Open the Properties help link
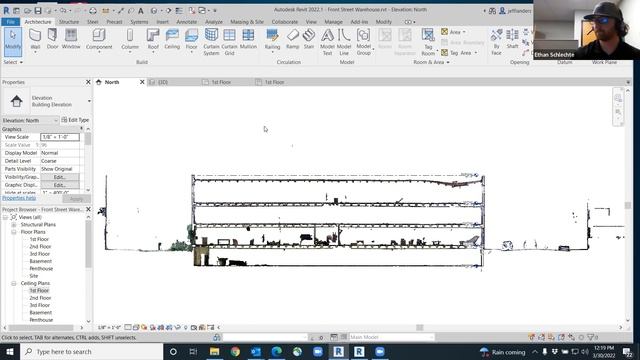This screenshot has width=640, height=360. [19, 198]
